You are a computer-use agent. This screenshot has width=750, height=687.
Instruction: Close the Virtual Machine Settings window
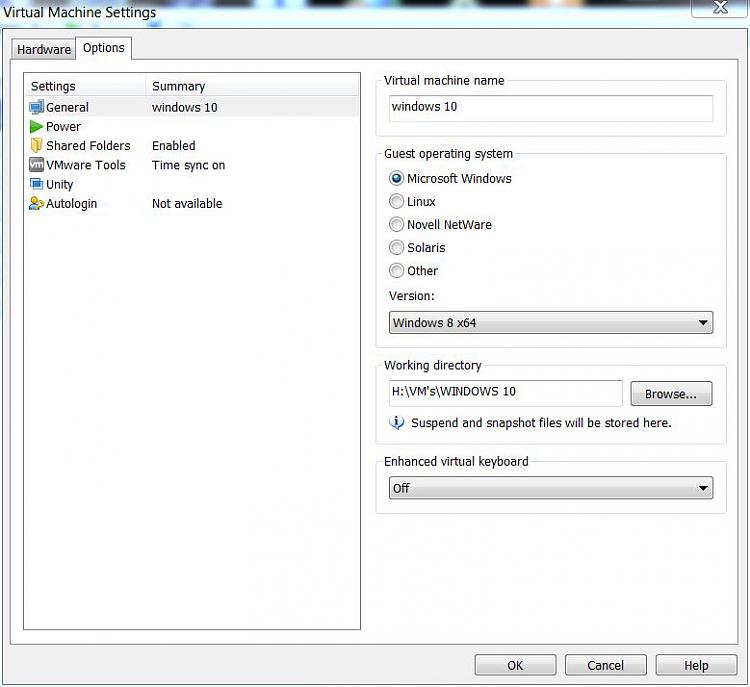click(719, 8)
